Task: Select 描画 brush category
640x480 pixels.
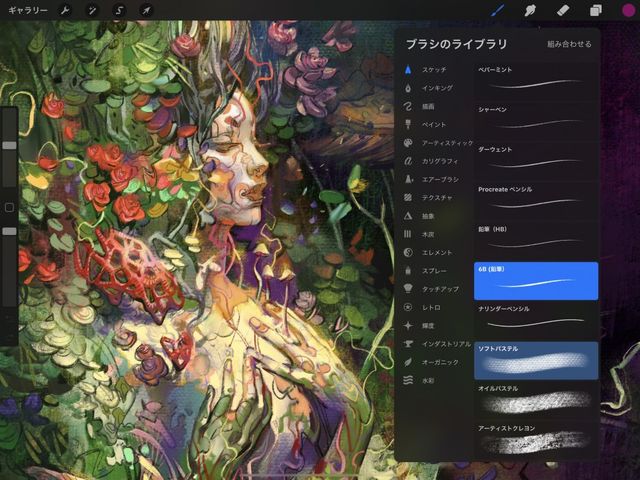Action: coord(428,107)
